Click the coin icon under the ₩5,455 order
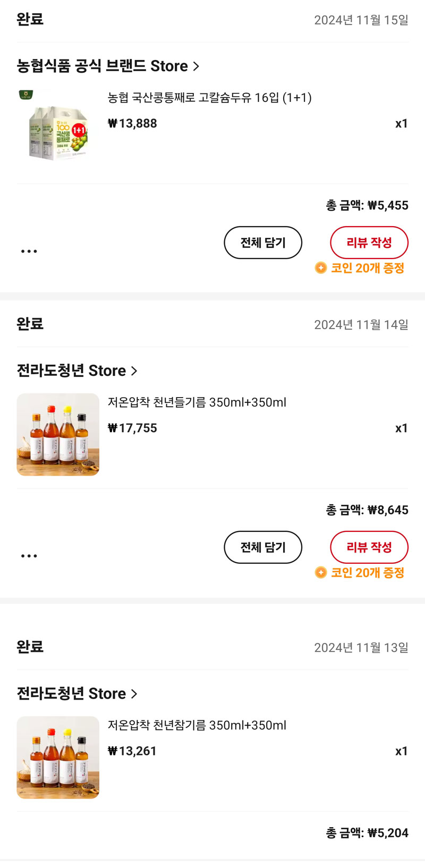Viewport: 425px width, 868px height. [x=320, y=268]
